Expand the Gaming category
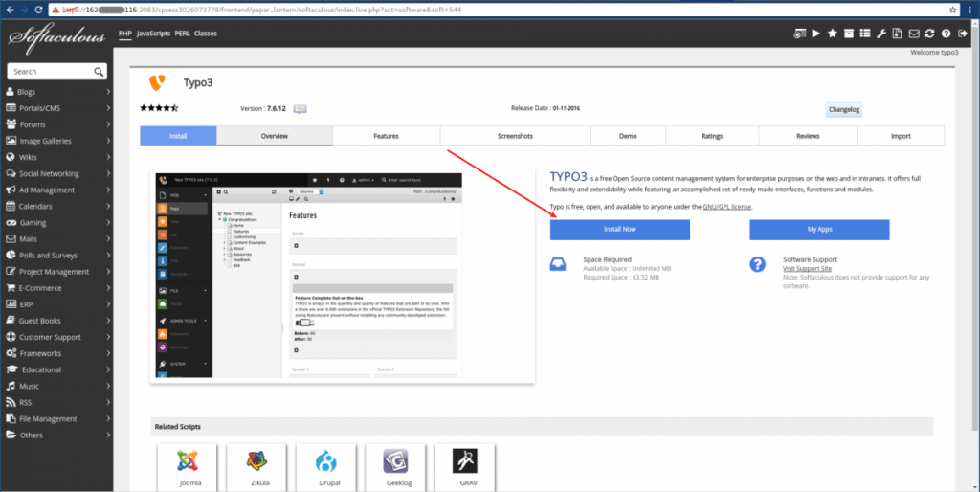 56,223
